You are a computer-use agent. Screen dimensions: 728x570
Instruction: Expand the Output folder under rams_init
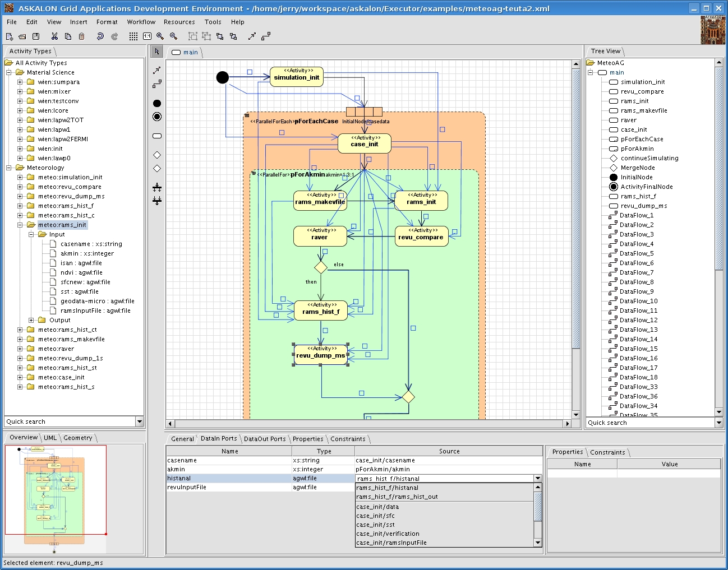click(31, 320)
